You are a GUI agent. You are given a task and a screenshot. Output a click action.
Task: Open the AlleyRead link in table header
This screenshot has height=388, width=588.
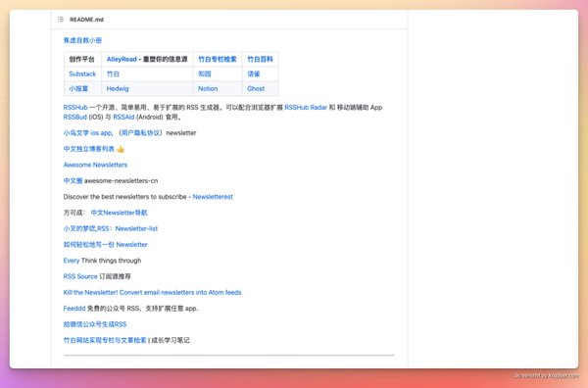tap(122, 59)
